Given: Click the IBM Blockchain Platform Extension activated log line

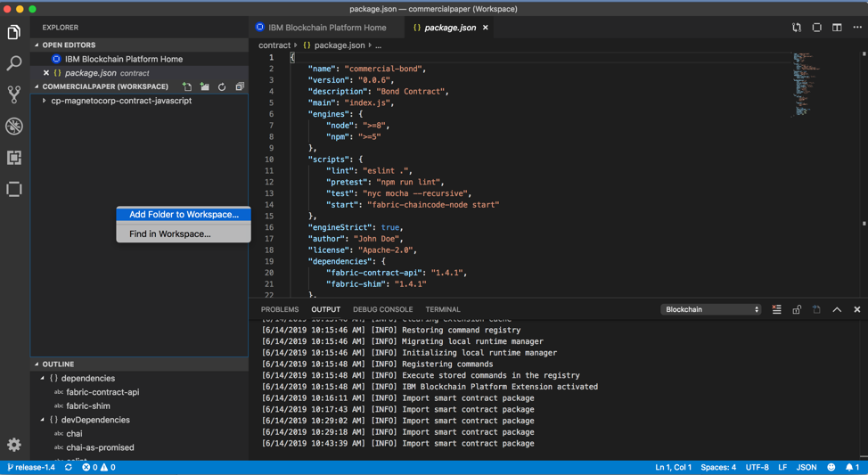Looking at the screenshot, I should tap(430, 387).
